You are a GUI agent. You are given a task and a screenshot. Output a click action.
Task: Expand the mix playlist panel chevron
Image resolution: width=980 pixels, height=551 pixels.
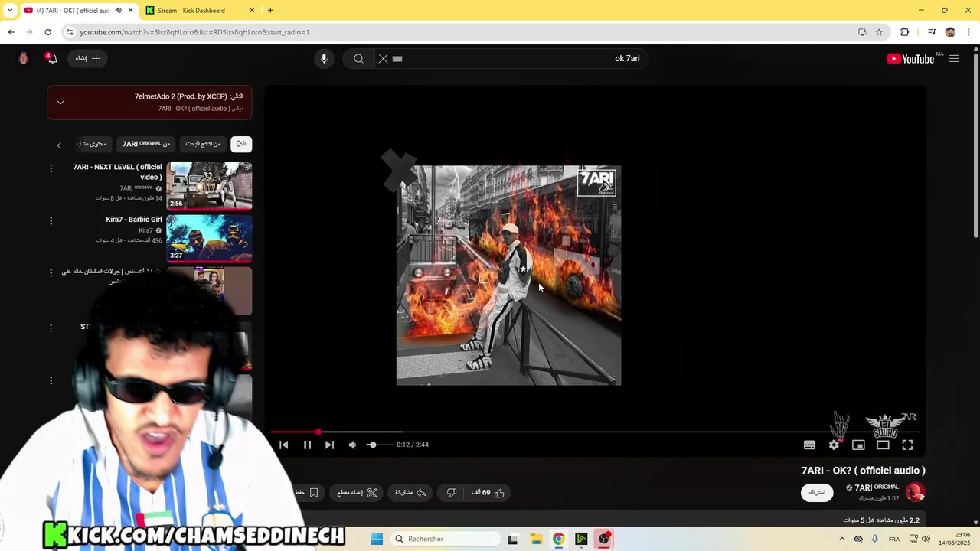click(x=60, y=103)
